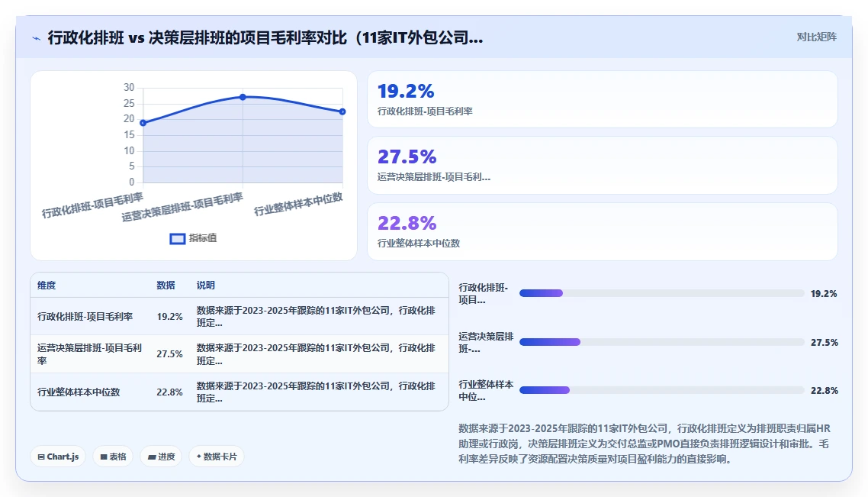This screenshot has width=868, height=497.
Task: Click the 行政化排班-项目... progress label
Action: click(484, 294)
